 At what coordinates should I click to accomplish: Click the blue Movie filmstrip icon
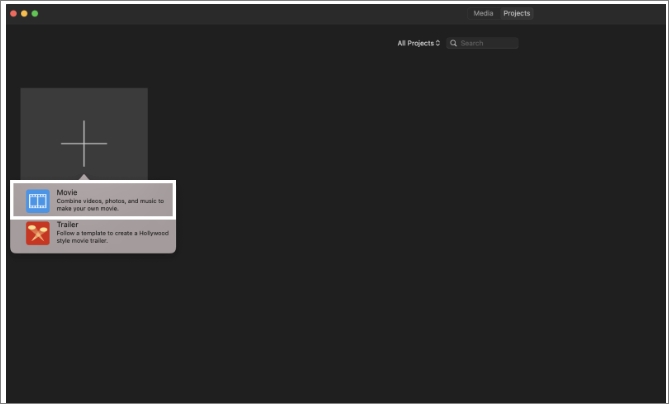pyautogui.click(x=38, y=201)
